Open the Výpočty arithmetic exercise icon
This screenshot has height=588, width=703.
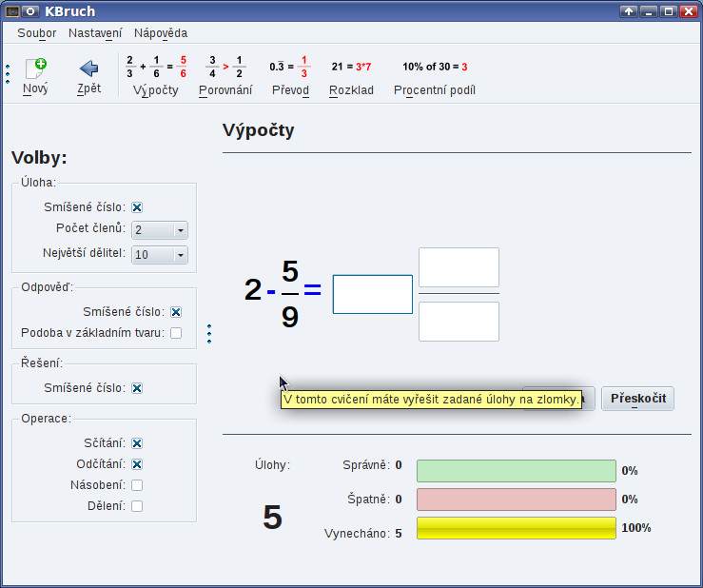(156, 67)
